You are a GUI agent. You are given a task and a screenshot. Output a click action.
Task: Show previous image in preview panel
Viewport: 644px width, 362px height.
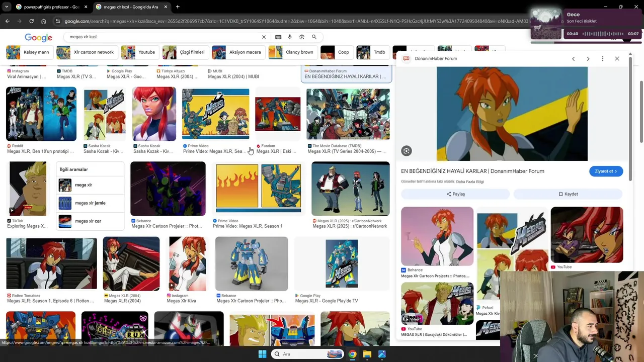coord(573,59)
